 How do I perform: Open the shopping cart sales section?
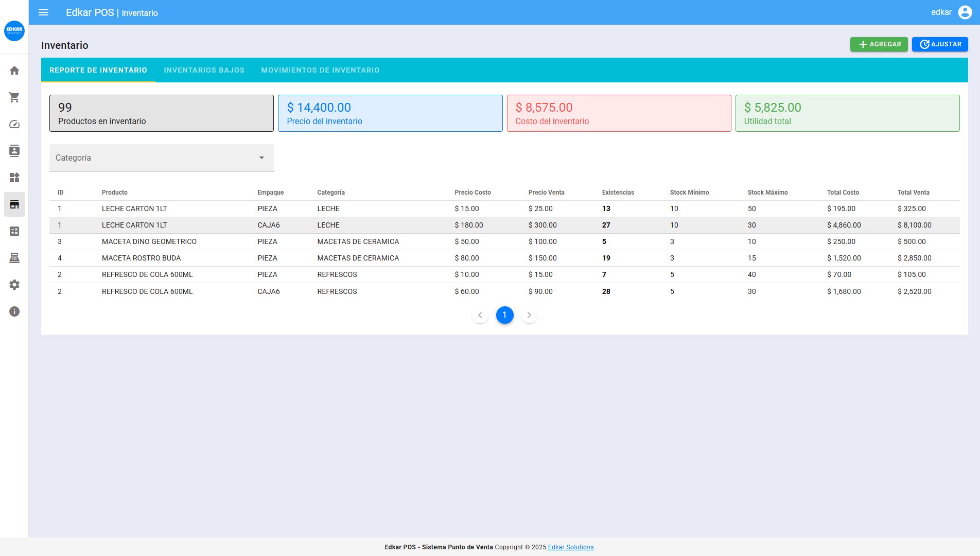pos(14,97)
